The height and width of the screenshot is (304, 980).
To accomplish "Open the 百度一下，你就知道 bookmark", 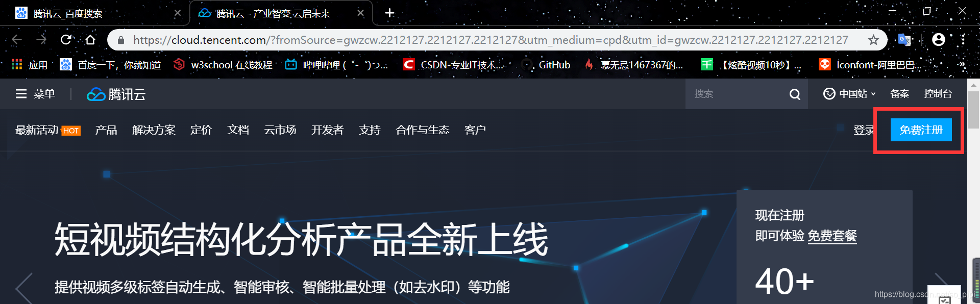I will [x=111, y=65].
